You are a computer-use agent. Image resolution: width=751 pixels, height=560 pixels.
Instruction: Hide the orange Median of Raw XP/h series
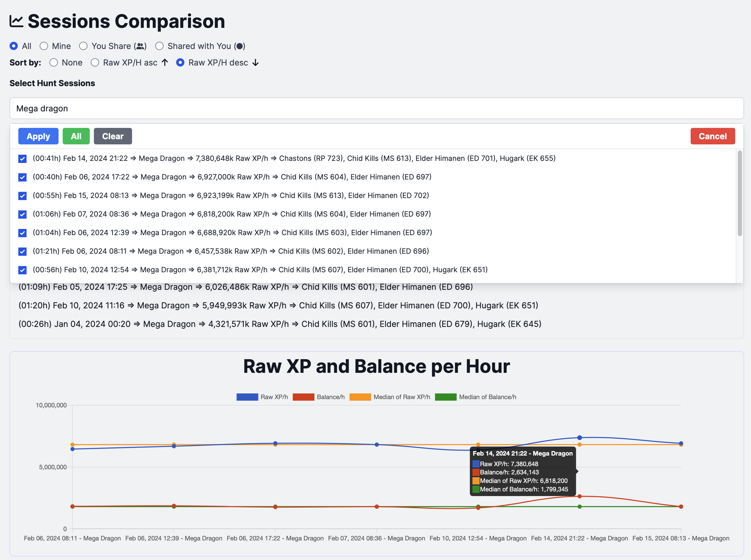pos(360,397)
